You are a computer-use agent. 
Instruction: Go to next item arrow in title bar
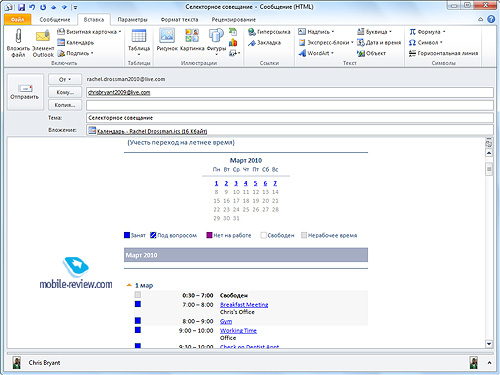click(x=64, y=7)
